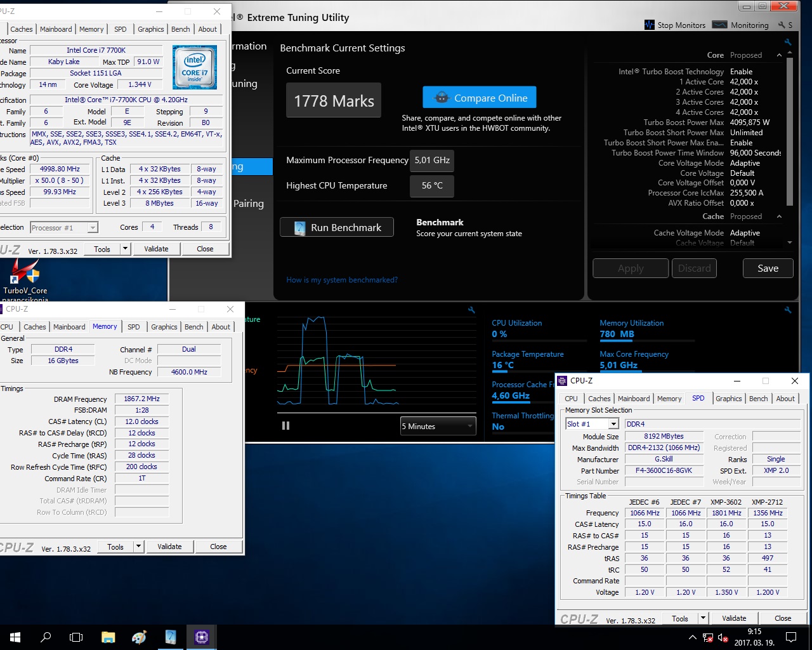Click the 1778 Marks score box
The height and width of the screenshot is (650, 812).
[x=334, y=100]
